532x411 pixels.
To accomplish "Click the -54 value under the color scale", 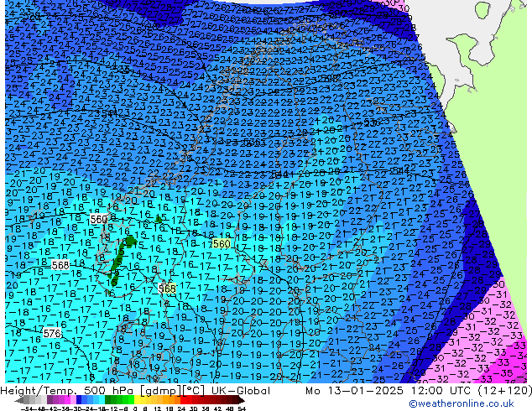I will (27, 409).
